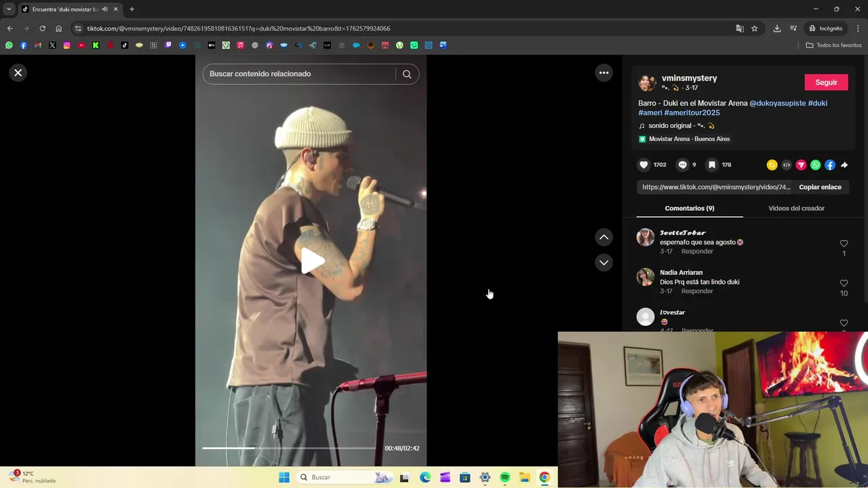868x488 pixels.
Task: Submit search with the magnifier icon
Action: (407, 74)
